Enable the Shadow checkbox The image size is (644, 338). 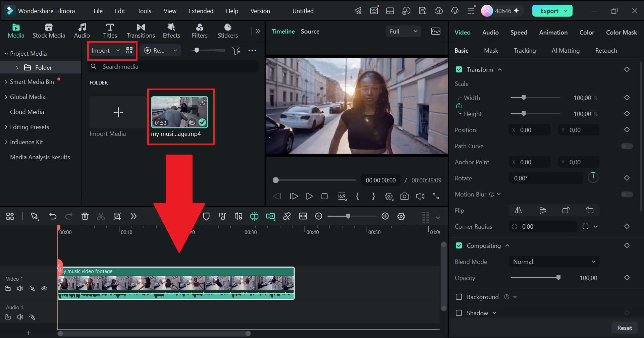pos(459,313)
